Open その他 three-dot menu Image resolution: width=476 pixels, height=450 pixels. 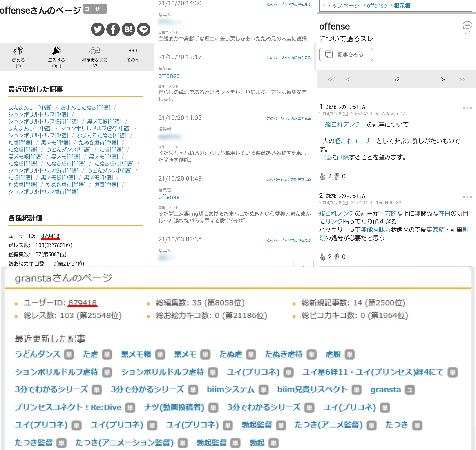tap(133, 51)
